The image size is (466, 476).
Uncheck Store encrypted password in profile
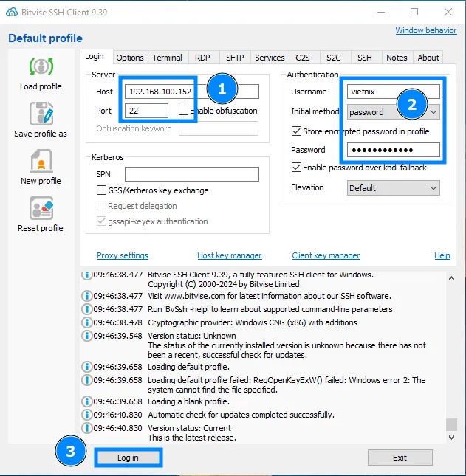click(296, 131)
